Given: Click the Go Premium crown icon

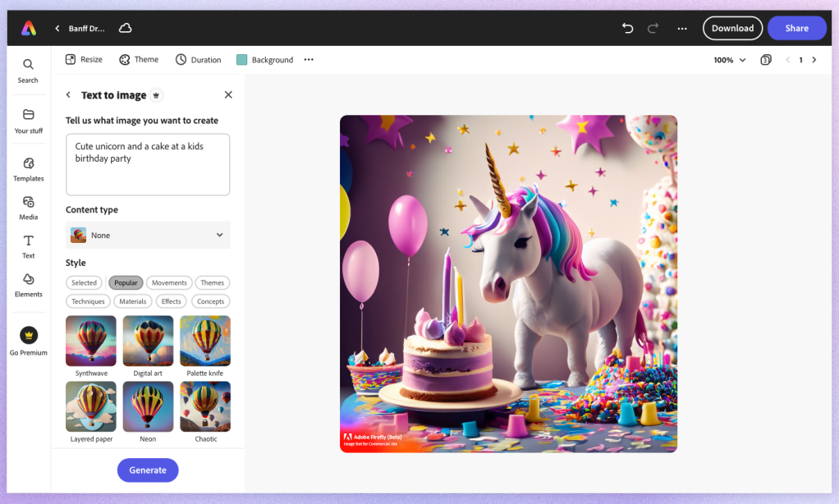Looking at the screenshot, I should coord(29,336).
